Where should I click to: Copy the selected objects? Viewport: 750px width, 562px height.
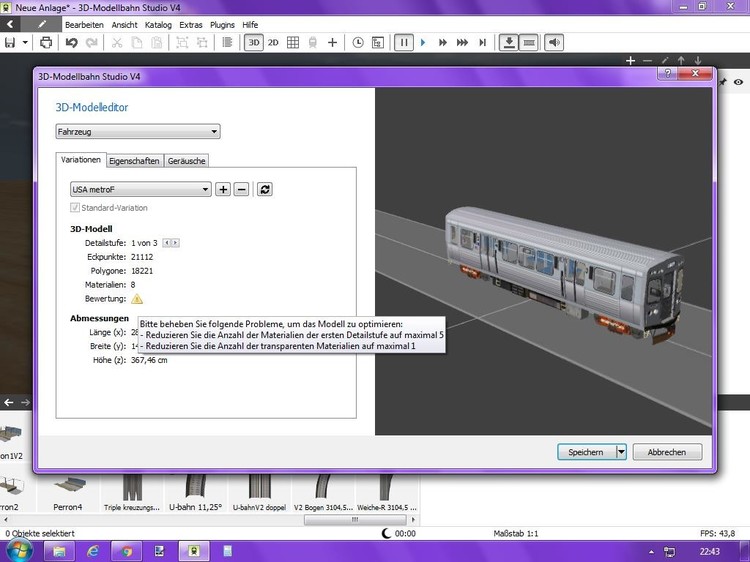pos(136,43)
